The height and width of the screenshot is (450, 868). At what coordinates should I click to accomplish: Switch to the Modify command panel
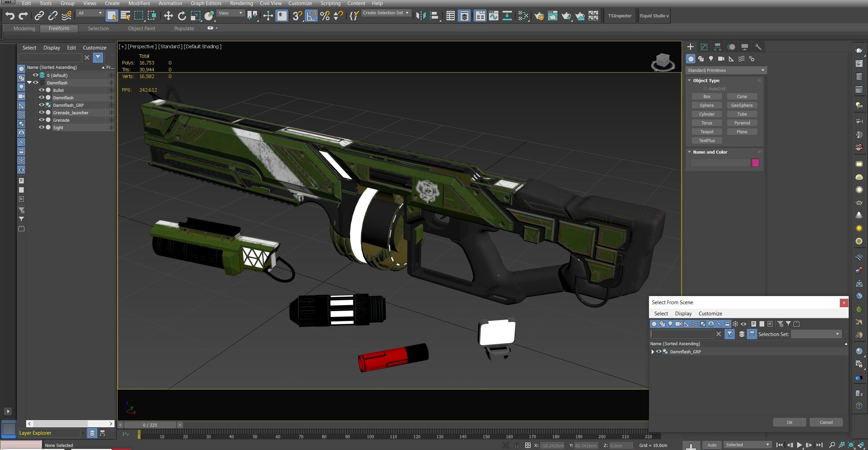tap(704, 47)
